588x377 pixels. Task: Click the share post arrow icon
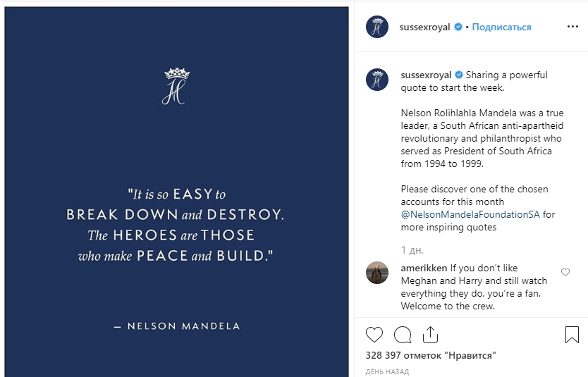429,334
